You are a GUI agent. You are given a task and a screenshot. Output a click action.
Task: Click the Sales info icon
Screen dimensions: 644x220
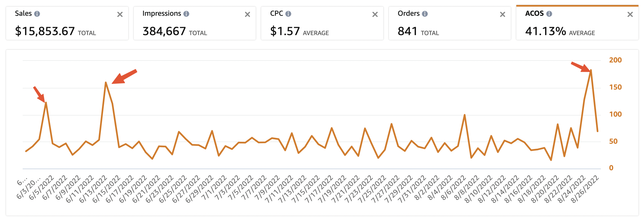(x=38, y=13)
